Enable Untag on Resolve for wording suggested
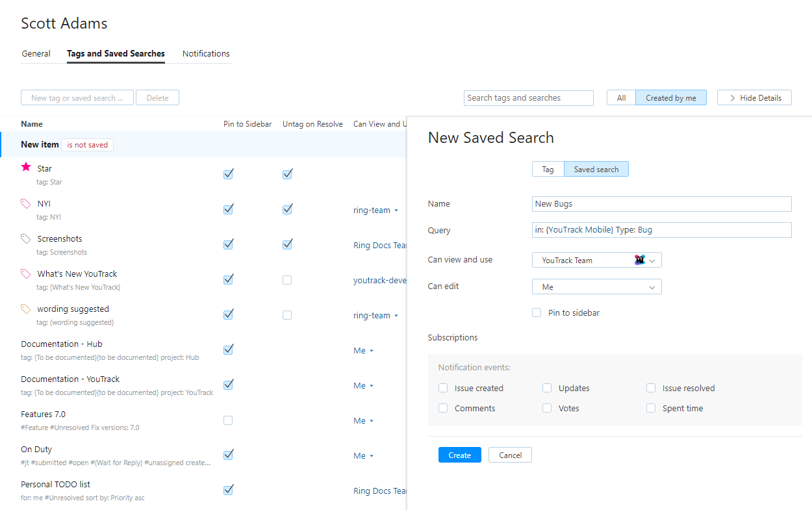This screenshot has height=510, width=812. (x=287, y=315)
